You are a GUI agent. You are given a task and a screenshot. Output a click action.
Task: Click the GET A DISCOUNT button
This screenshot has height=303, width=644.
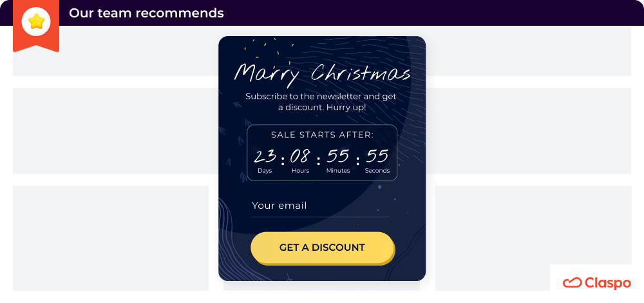point(323,248)
